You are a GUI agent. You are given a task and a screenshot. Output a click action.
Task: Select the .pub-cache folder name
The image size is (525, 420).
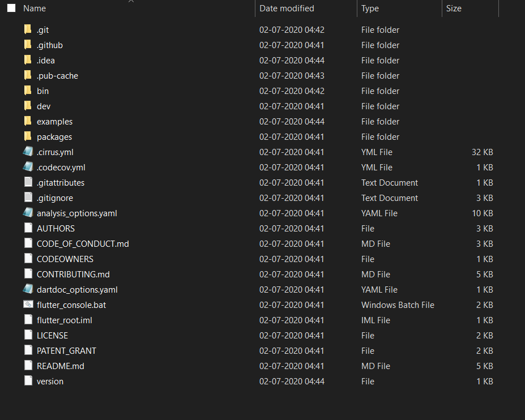(x=57, y=76)
